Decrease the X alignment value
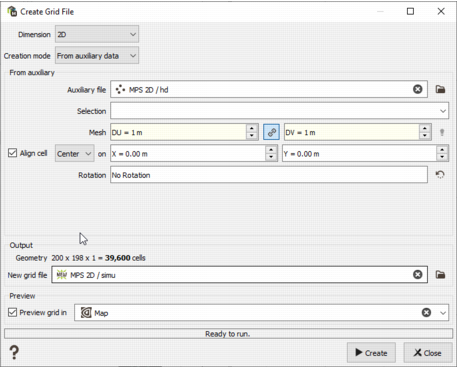Viewport: 457px width, 367px height. point(271,158)
